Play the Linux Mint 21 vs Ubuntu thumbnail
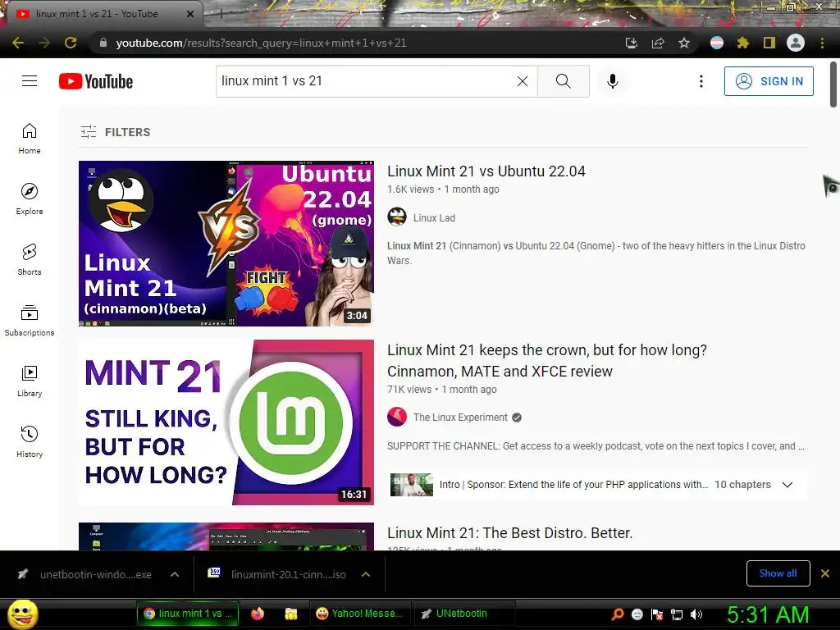The width and height of the screenshot is (840, 630). pos(226,243)
